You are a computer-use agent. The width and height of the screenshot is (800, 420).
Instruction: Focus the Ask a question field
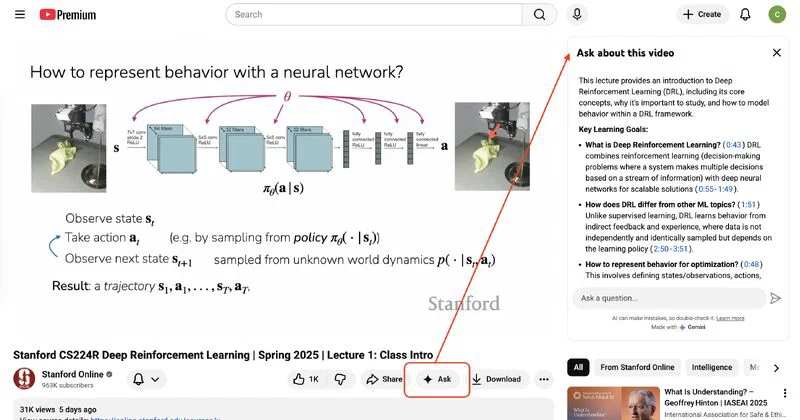[669, 298]
